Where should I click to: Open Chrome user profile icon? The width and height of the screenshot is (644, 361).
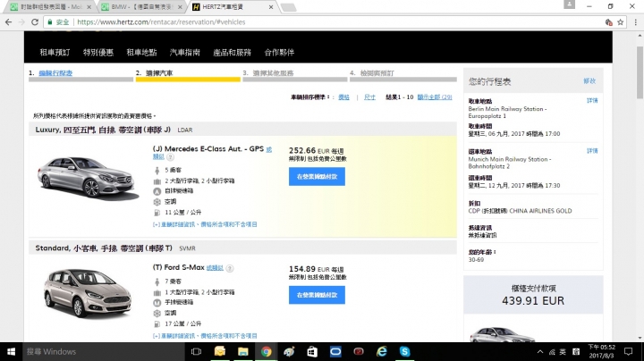[569, 4]
